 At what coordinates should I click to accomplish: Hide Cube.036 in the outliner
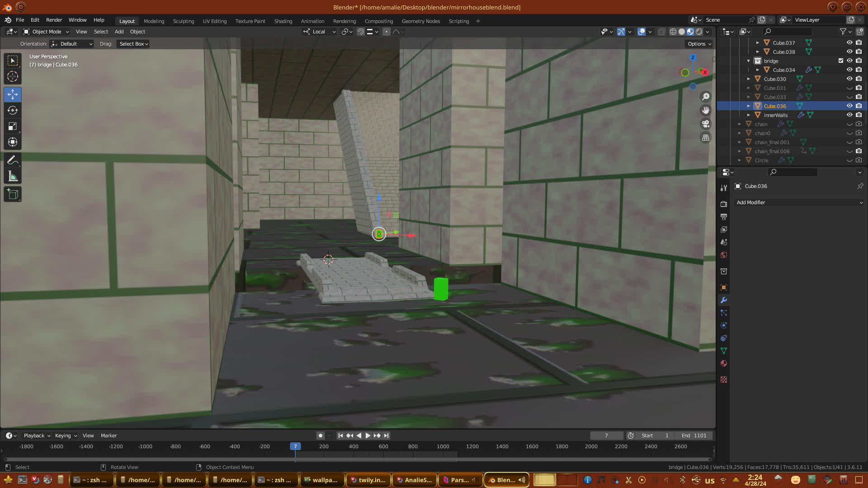click(x=849, y=106)
